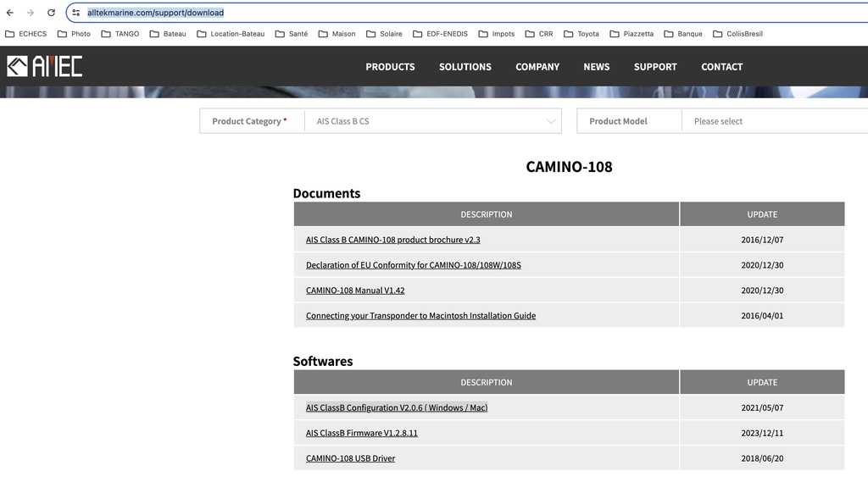Open the SUPPORT menu
Screen dimensions: 868x482
tap(655, 66)
